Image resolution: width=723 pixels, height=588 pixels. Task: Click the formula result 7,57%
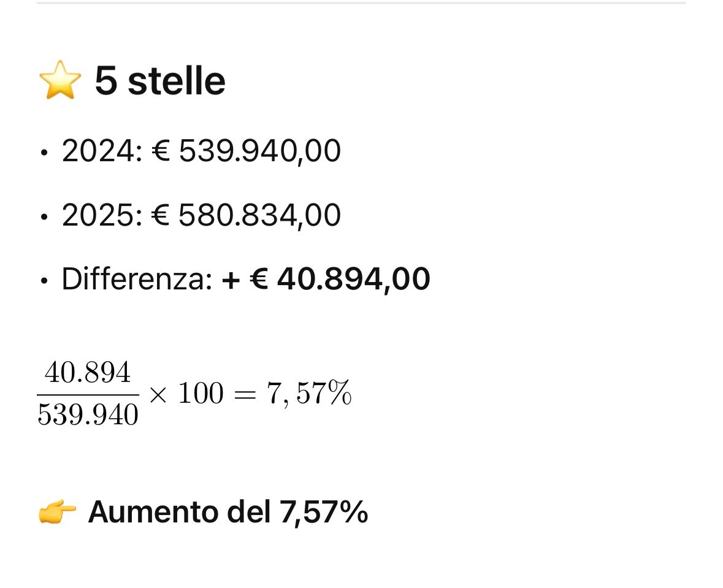coord(309,394)
